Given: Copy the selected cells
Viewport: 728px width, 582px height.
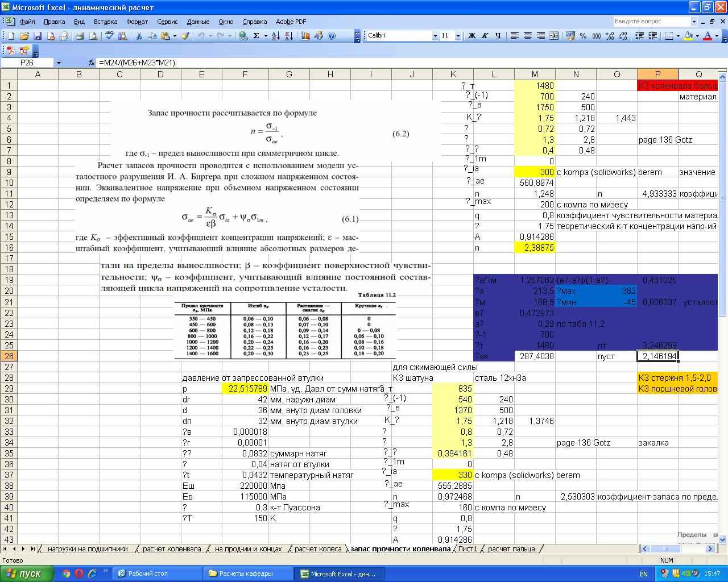Looking at the screenshot, I should (x=152, y=35).
